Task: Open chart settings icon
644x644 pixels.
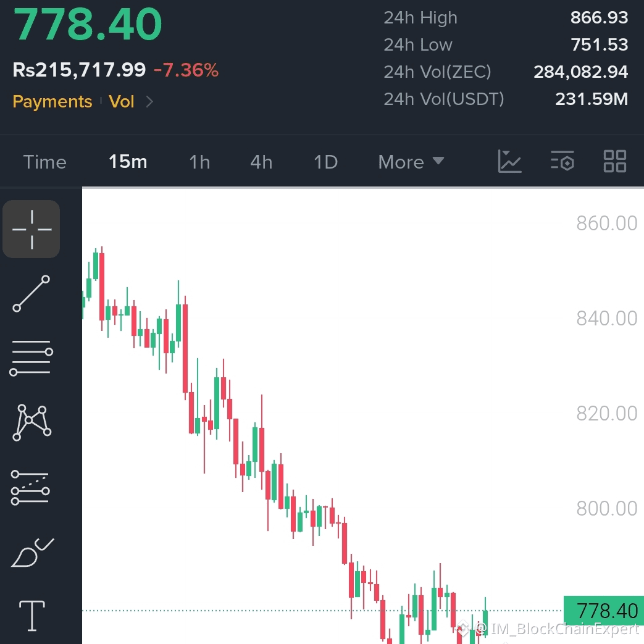Action: click(x=562, y=161)
